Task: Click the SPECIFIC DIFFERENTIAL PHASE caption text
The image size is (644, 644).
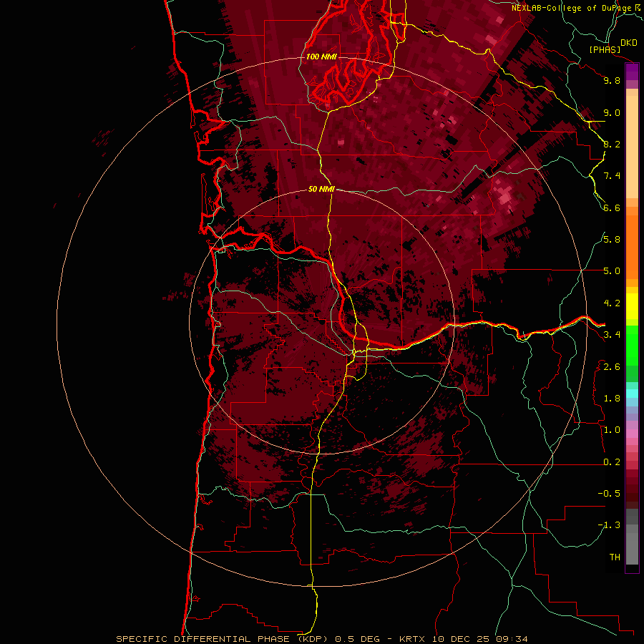Action: pos(204,639)
